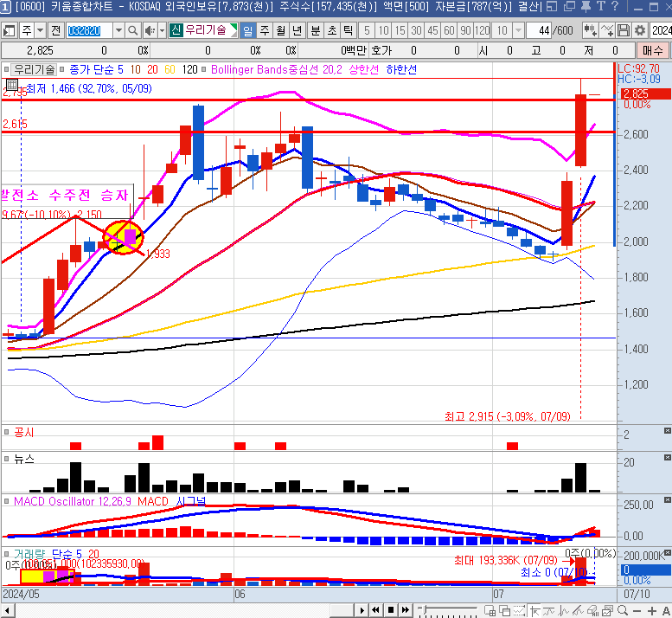
Task: Open the sound options dropdown arrow
Action: [161, 30]
